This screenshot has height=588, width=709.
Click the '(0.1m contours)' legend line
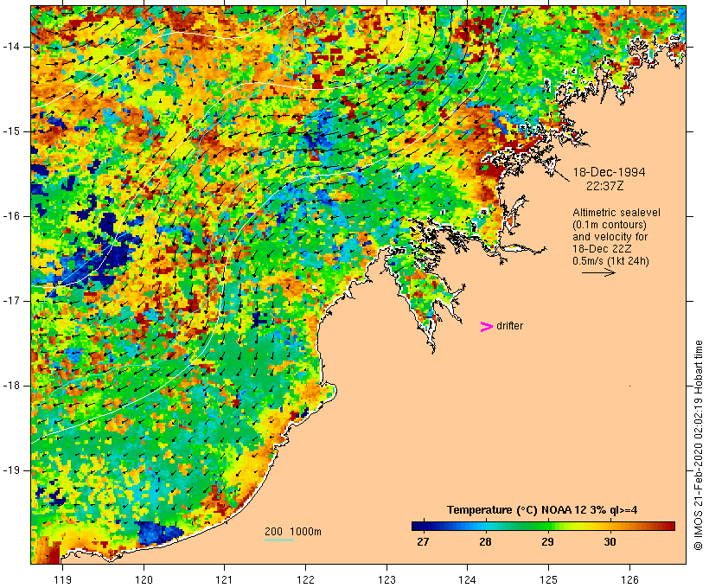click(x=610, y=225)
